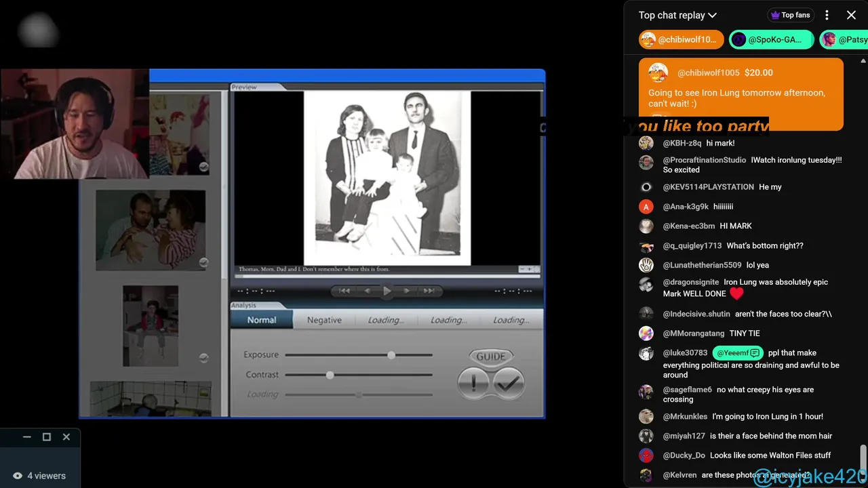Image resolution: width=868 pixels, height=488 pixels.
Task: Open the Top chat replay dropdown
Action: [x=677, y=15]
